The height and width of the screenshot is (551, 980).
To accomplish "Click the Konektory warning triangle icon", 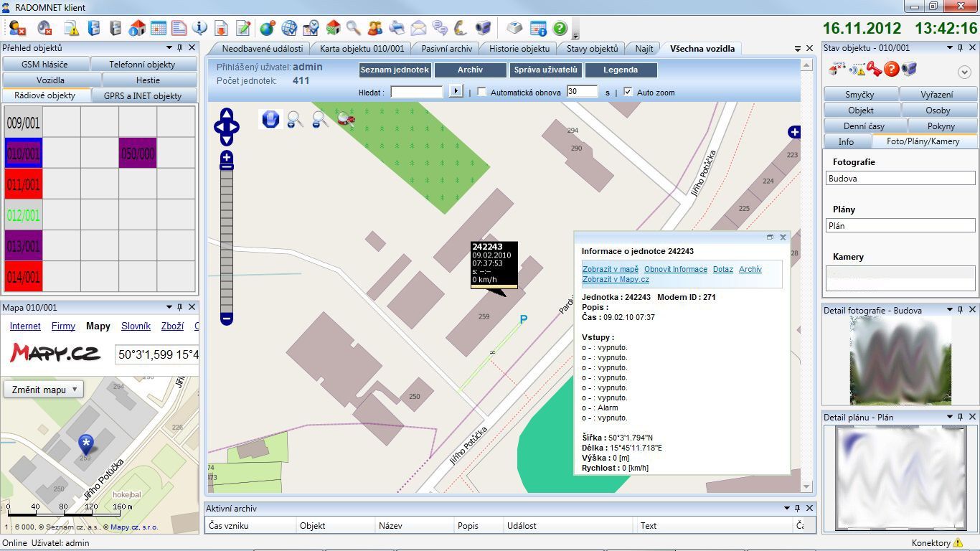I will tap(958, 543).
